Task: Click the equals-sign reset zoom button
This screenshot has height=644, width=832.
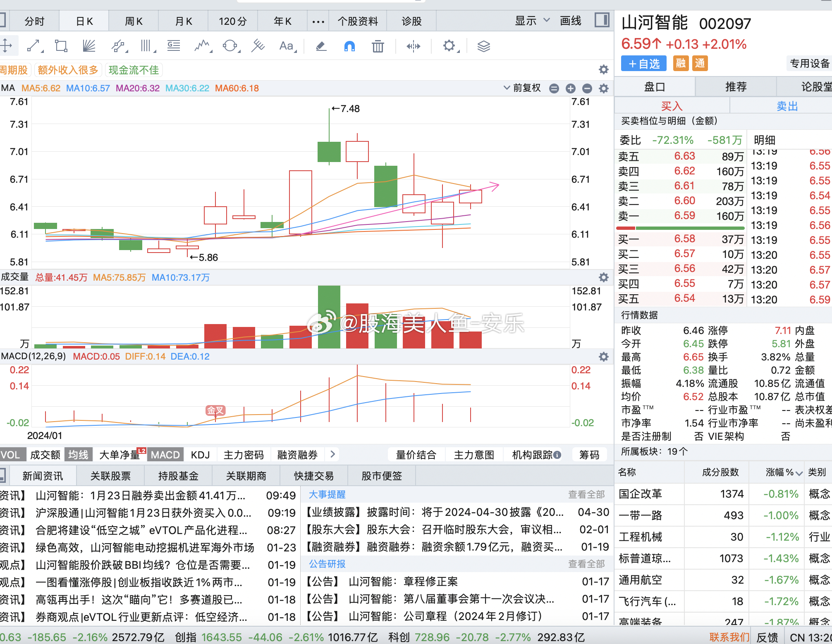Action: point(554,88)
